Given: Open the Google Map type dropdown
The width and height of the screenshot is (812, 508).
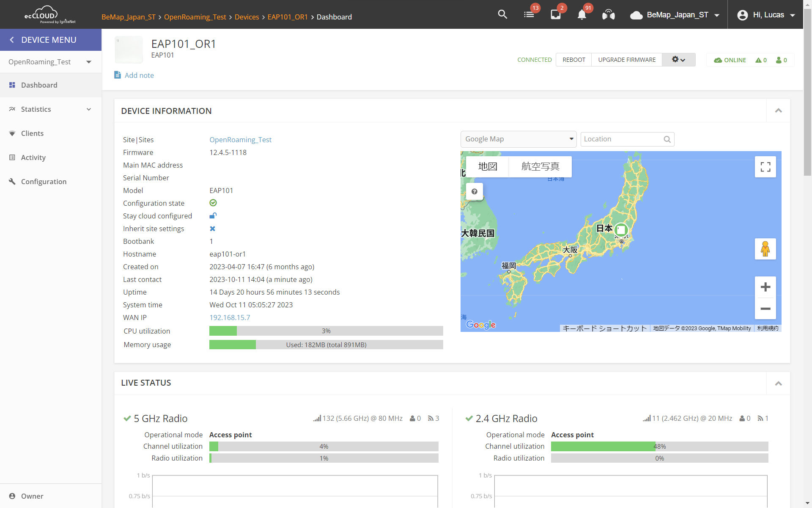Looking at the screenshot, I should pyautogui.click(x=518, y=139).
